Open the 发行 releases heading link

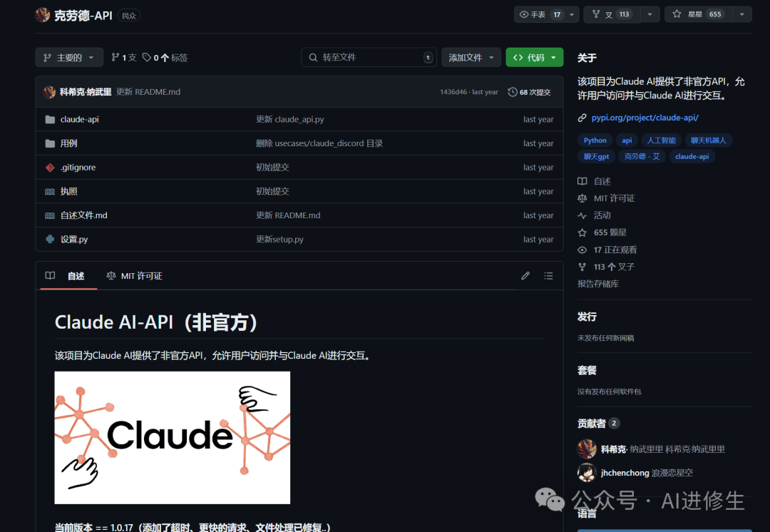point(587,317)
